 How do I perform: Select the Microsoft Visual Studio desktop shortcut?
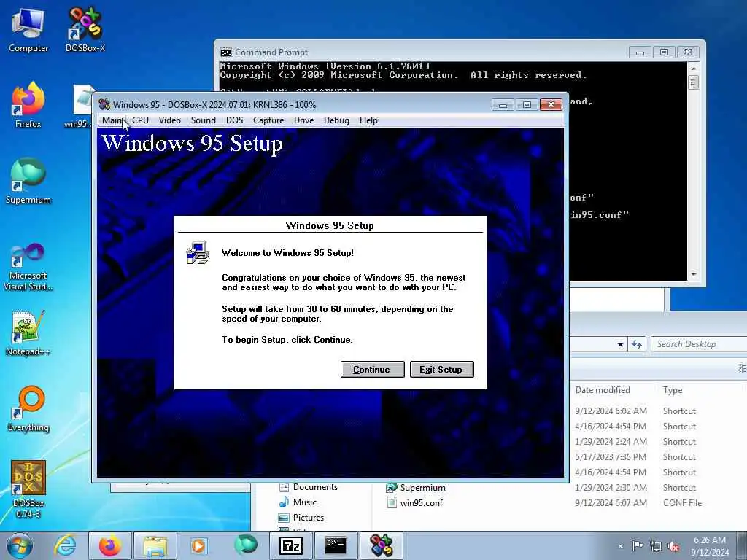tap(28, 267)
